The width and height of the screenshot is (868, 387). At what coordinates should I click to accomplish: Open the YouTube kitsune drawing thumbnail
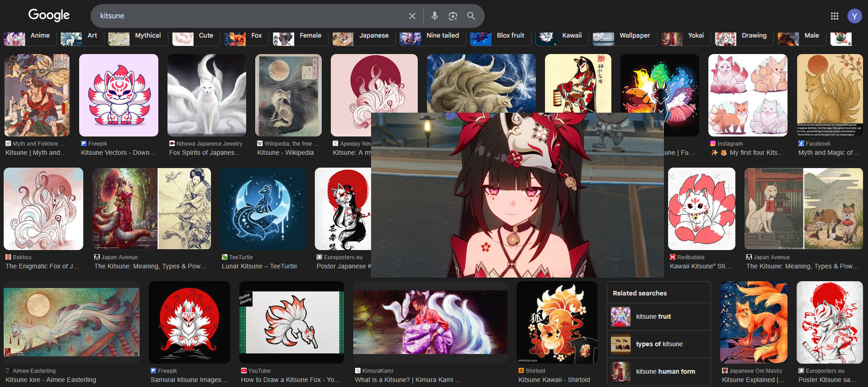point(291,322)
